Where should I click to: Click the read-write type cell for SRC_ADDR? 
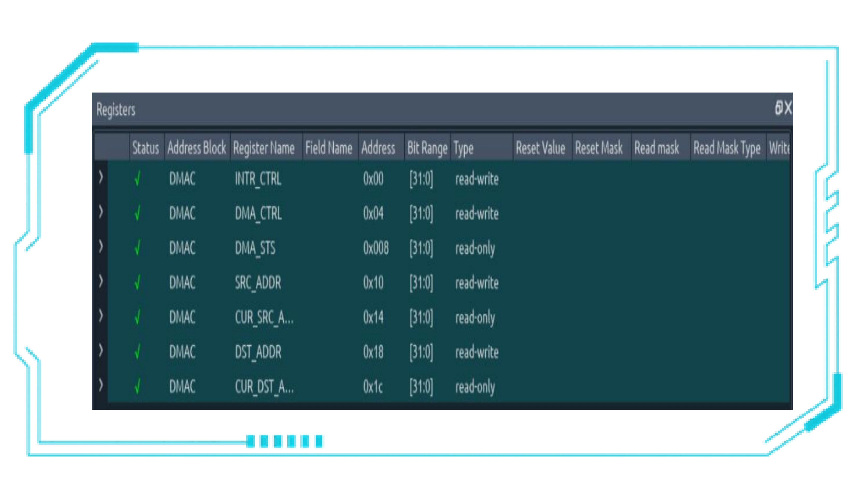point(477,283)
